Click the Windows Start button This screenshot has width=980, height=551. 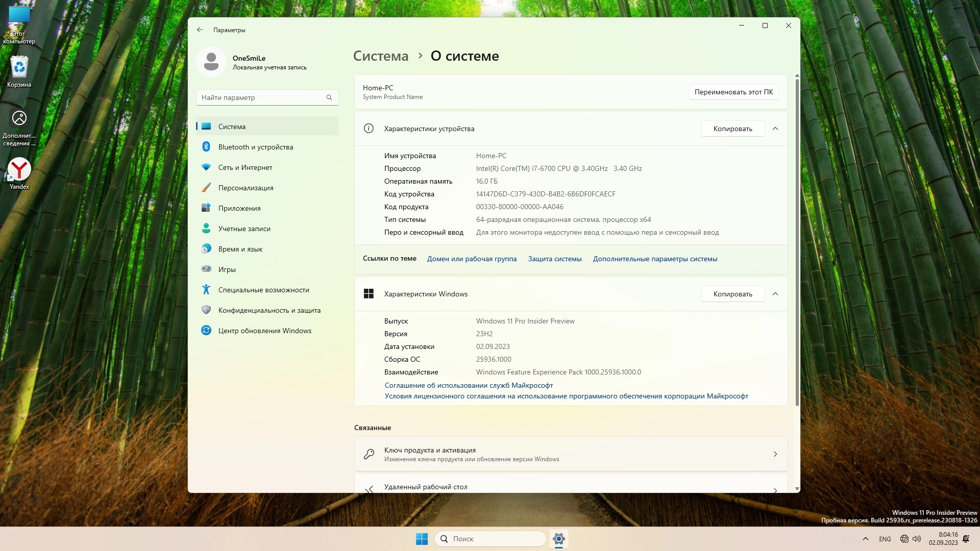pyautogui.click(x=422, y=539)
